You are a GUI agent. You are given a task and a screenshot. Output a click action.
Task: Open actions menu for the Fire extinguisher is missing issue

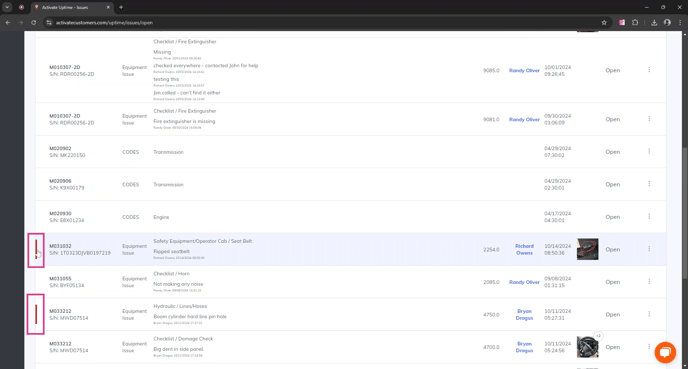click(649, 119)
